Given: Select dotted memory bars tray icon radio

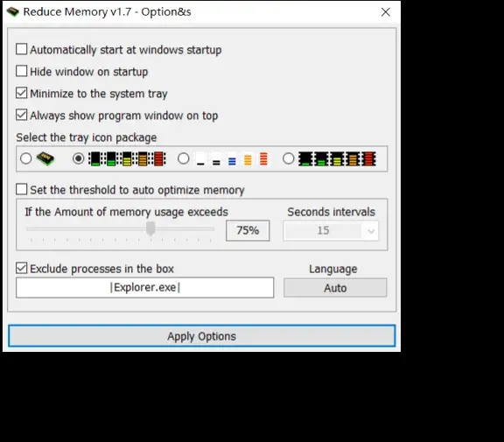Looking at the screenshot, I should click(78, 158).
